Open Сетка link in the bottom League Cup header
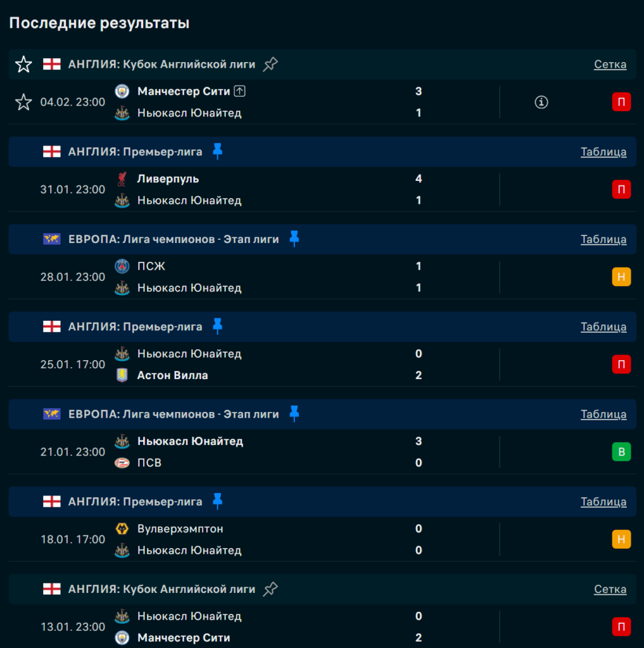 610,589
